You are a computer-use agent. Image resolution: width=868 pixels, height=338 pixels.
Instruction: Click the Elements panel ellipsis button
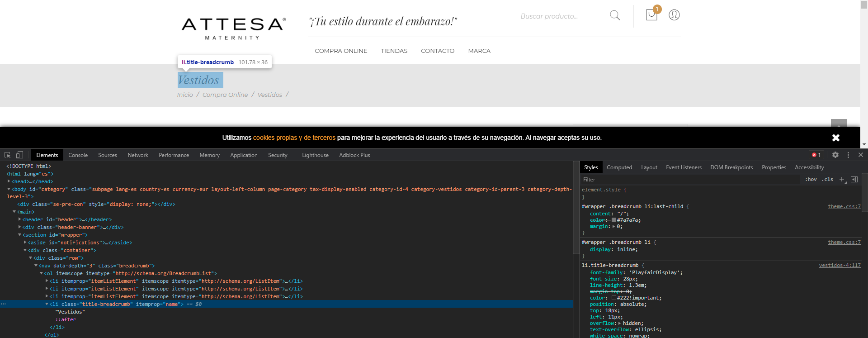(x=3, y=304)
